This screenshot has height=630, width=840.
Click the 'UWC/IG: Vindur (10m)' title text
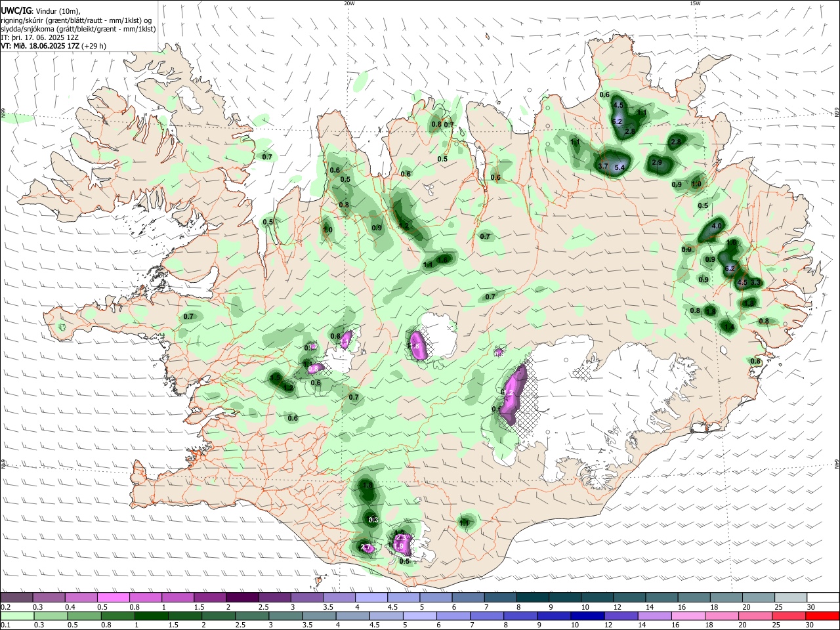click(40, 10)
